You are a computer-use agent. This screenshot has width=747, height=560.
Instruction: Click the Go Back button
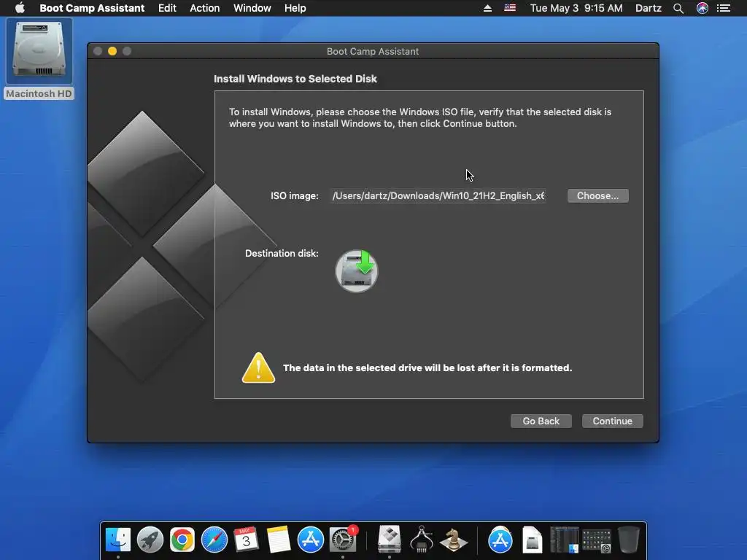click(541, 421)
